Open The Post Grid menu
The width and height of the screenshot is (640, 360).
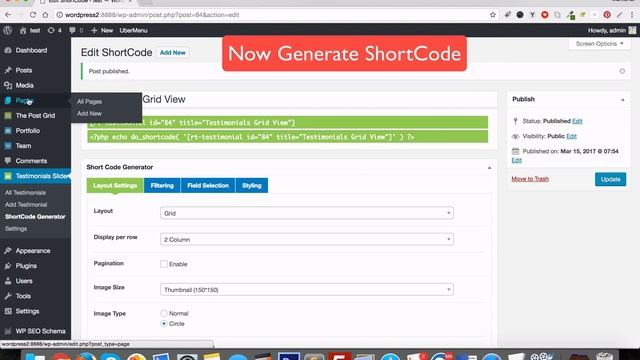pyautogui.click(x=36, y=116)
